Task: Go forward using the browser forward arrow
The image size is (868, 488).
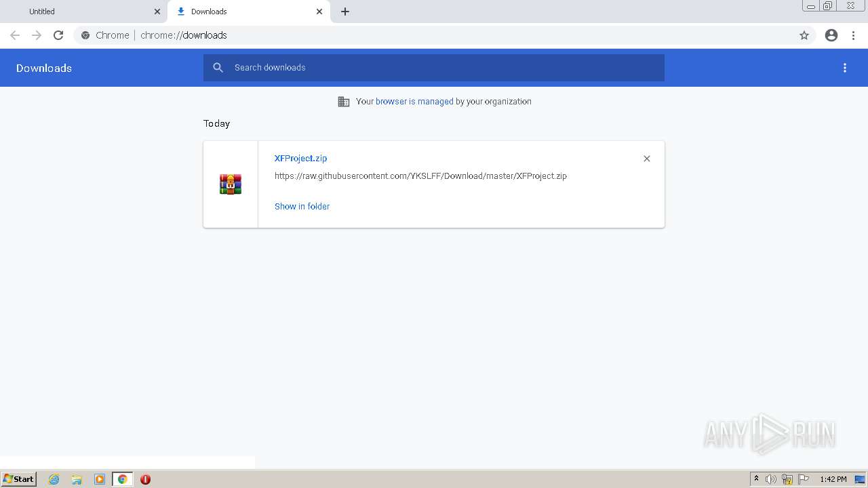Action: 37,35
